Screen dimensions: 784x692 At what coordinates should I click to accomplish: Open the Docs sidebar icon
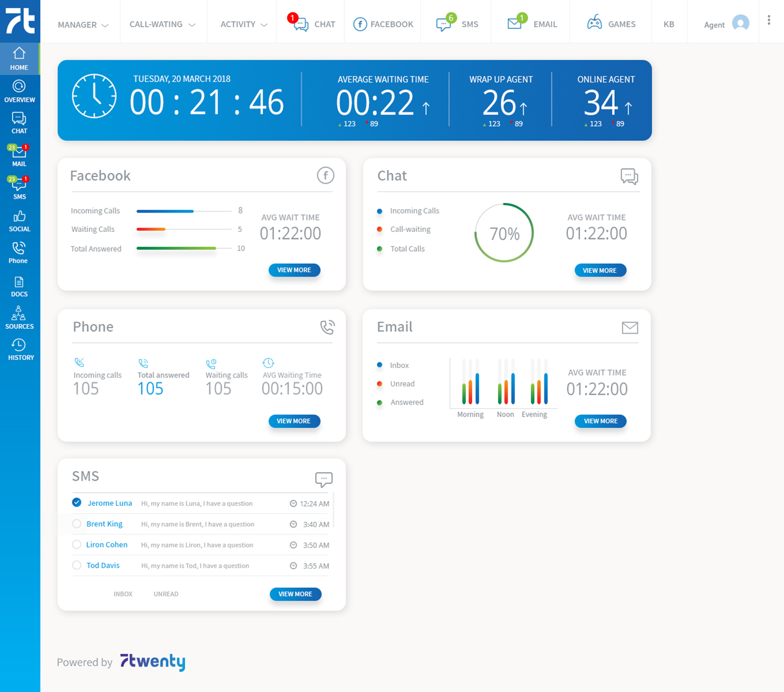pos(19,286)
